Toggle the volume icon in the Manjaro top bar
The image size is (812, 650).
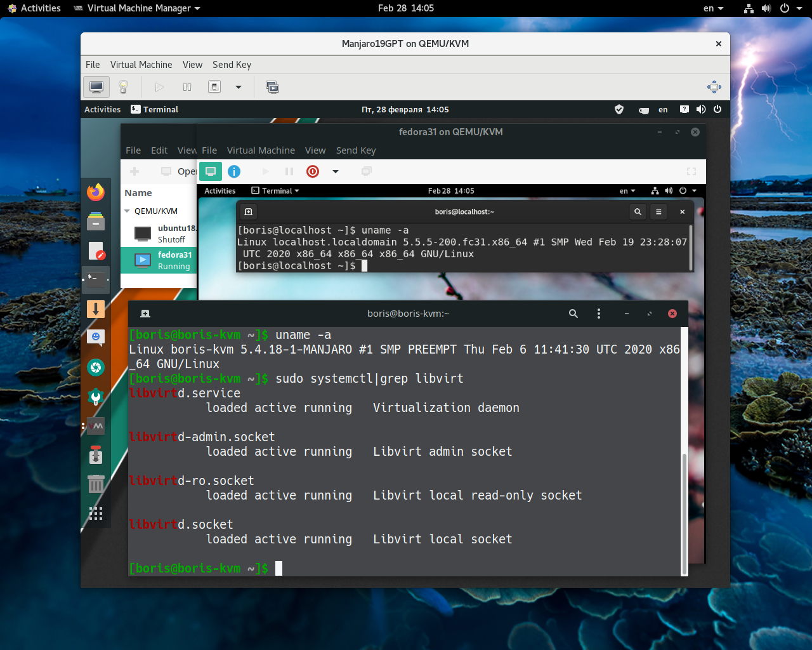pos(701,109)
